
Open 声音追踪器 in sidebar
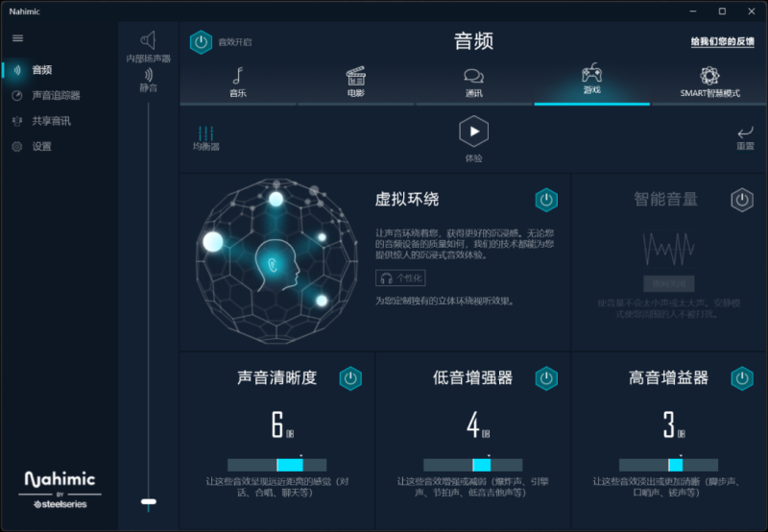point(55,96)
